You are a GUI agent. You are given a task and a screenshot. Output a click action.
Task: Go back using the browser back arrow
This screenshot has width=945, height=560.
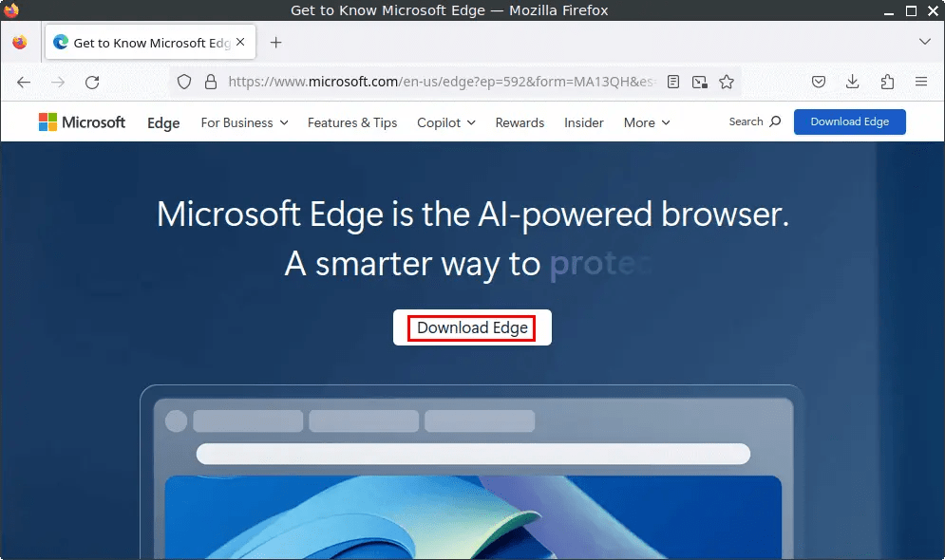point(24,82)
